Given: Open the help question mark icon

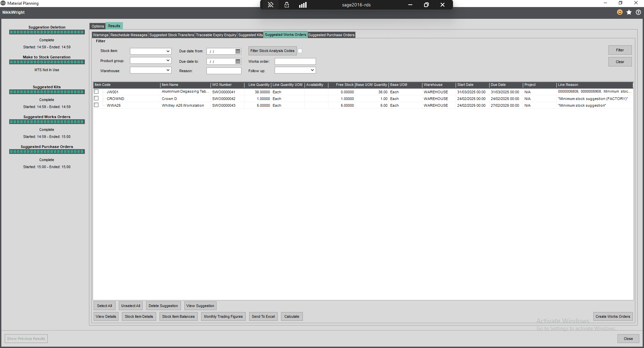Looking at the screenshot, I should [x=638, y=12].
